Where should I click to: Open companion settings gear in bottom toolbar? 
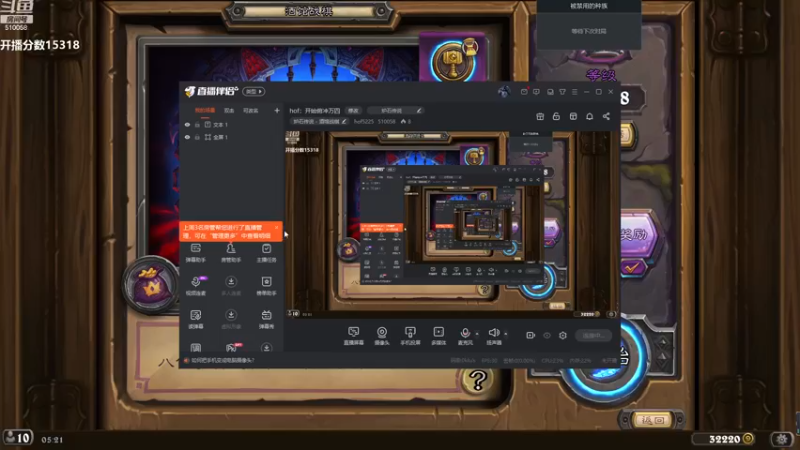click(x=563, y=335)
